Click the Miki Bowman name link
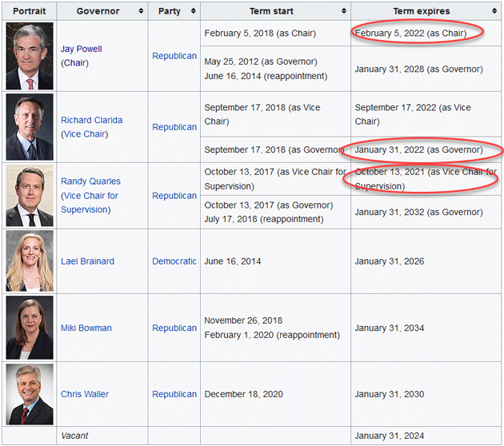Viewport: 504px width, 446px height. click(x=86, y=328)
